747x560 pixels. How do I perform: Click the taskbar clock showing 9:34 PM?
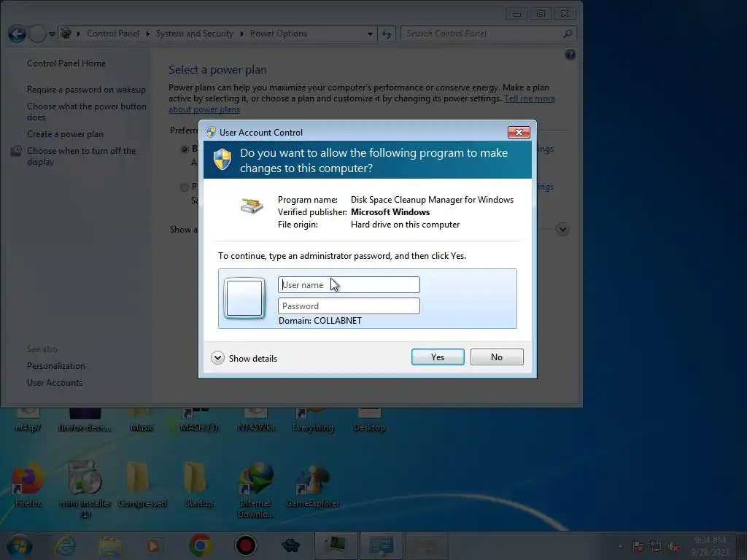coord(711,545)
